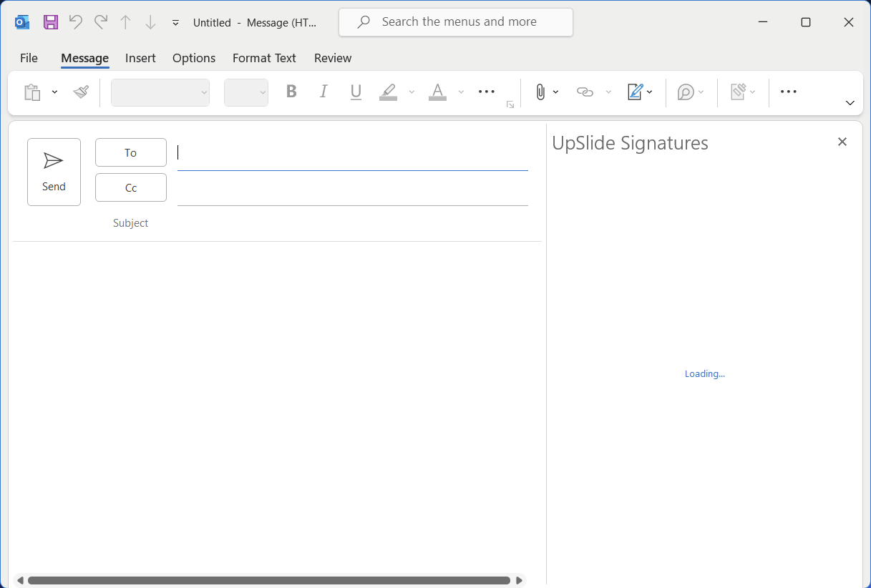This screenshot has width=871, height=588.
Task: Select the Format Painter tool
Action: pos(79,92)
